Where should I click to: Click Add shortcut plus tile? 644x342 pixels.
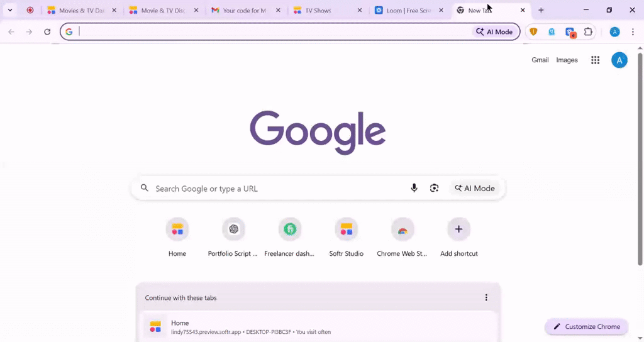[458, 237]
